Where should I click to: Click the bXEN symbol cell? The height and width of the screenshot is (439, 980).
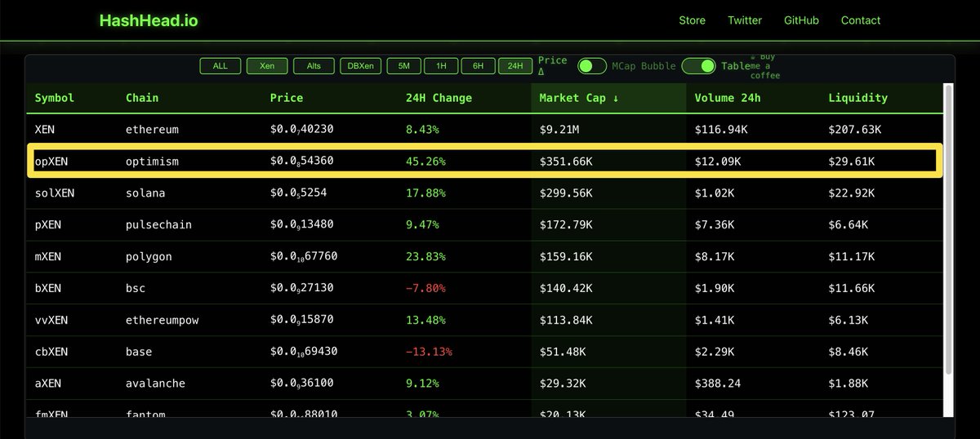pos(48,288)
